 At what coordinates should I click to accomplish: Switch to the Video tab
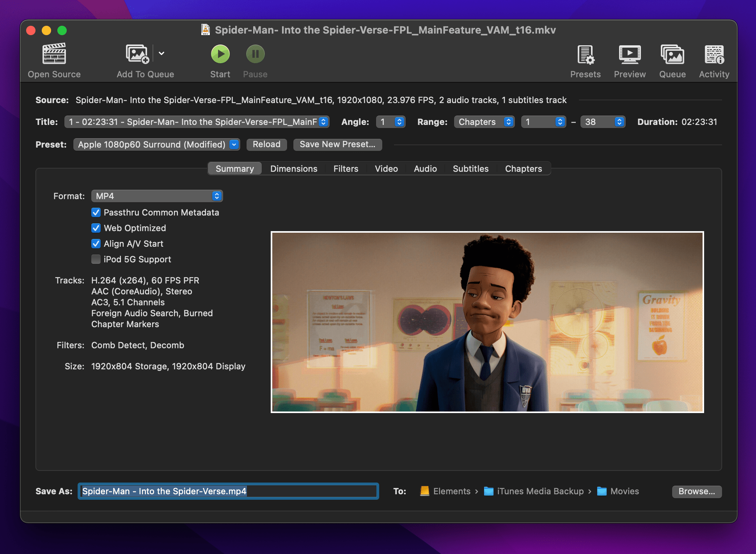coord(386,168)
